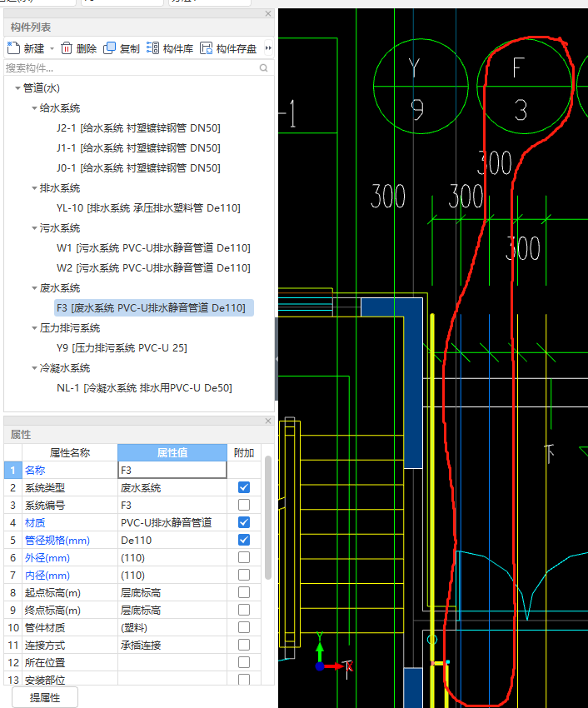Viewport: 588px width, 708px height.
Task: Click the 终点标高 value 层底标高
Action: [172, 610]
